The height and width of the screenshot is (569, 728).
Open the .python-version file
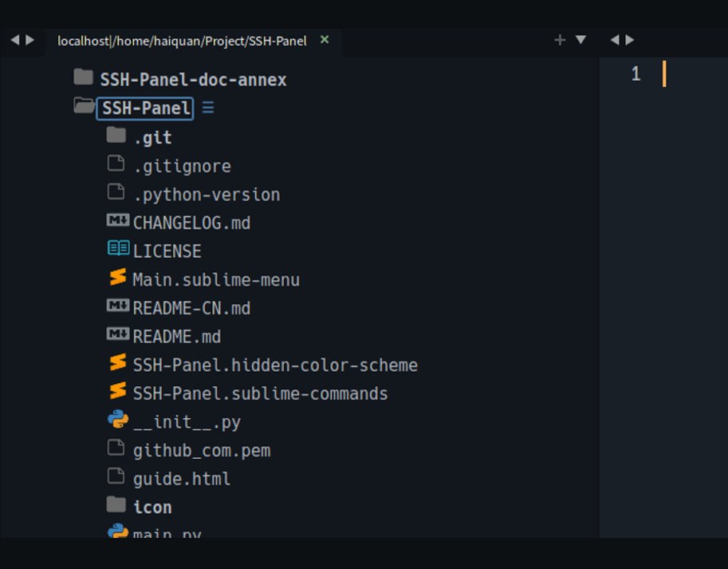[207, 195]
